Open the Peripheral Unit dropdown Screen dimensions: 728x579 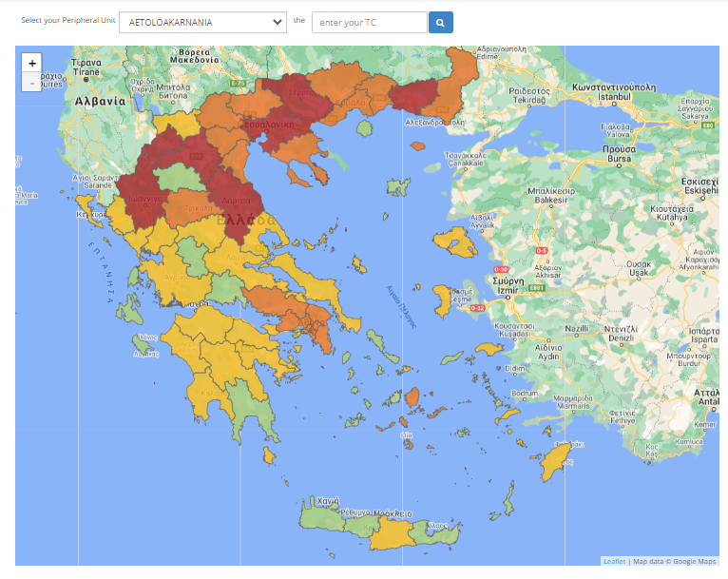202,22
